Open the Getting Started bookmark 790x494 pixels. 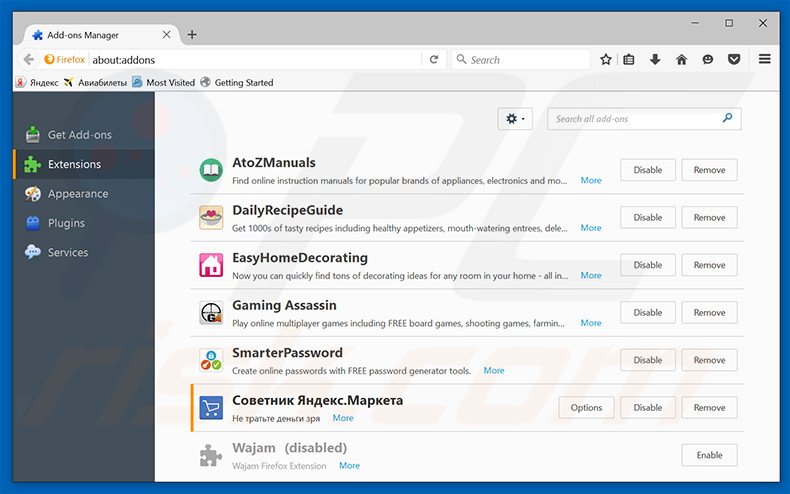pos(237,82)
